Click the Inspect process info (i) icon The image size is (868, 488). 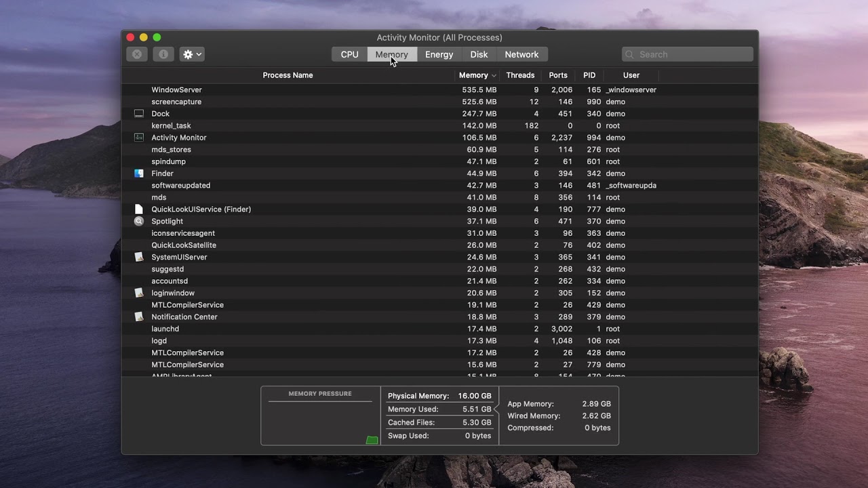[163, 54]
